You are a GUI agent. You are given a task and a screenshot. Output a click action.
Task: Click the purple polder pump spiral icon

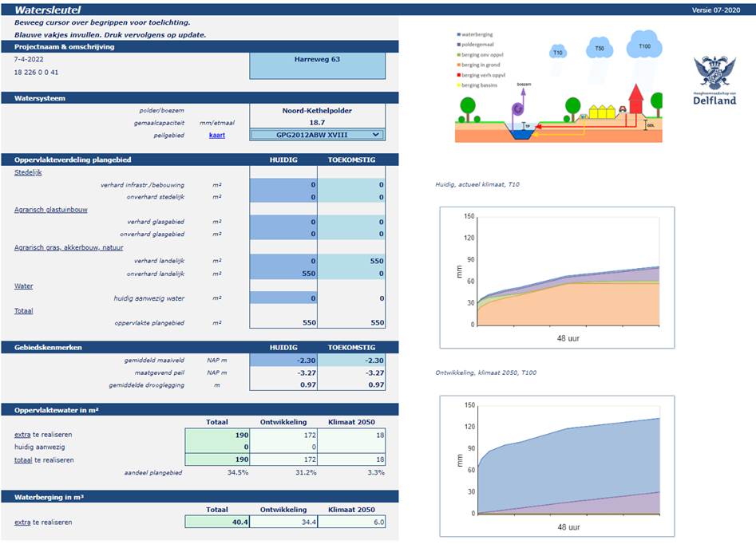(518, 108)
